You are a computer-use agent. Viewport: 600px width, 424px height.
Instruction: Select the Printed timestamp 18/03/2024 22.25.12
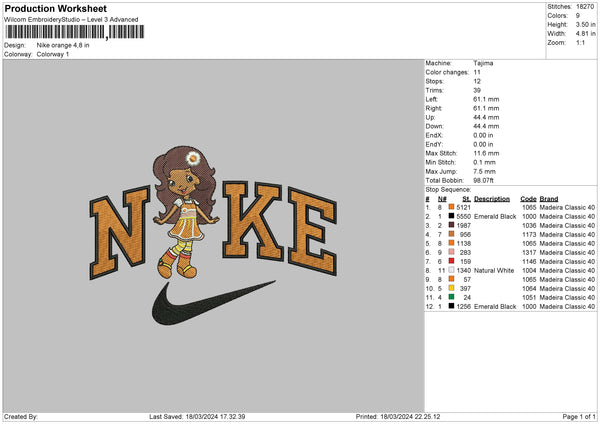coord(410,417)
